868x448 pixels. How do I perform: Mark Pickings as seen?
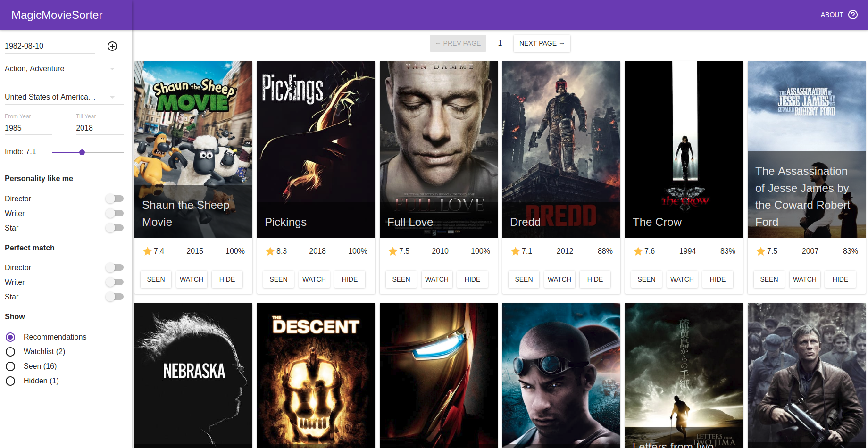[278, 279]
